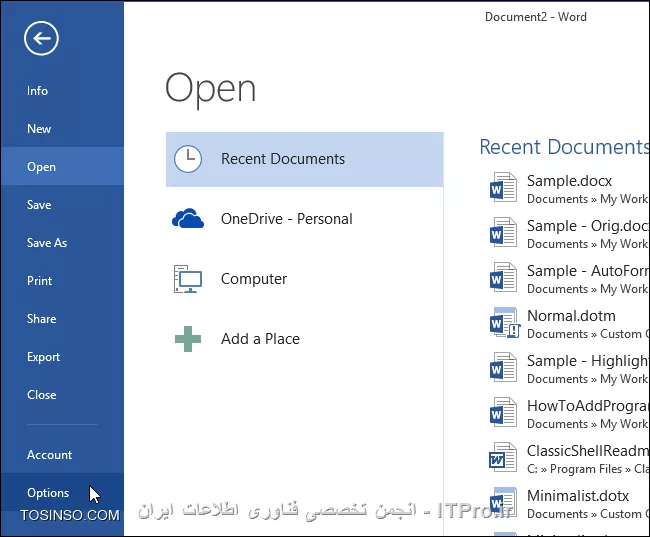
Task: Click the Recent Documents clock icon
Action: [x=188, y=159]
